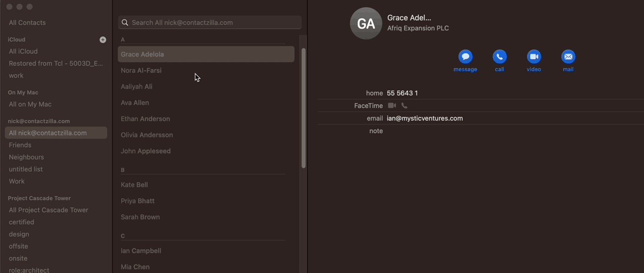The height and width of the screenshot is (273, 644).
Task: Click the Afriq Expansion PLC company name
Action: (418, 28)
